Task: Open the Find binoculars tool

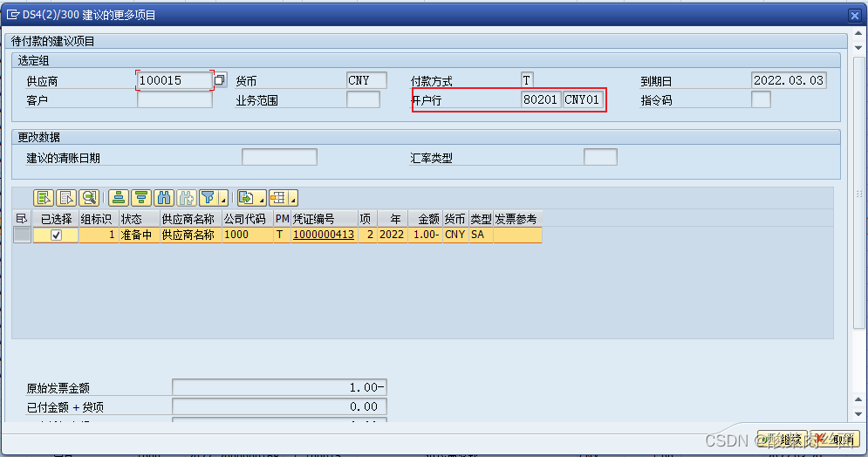Action: point(164,197)
